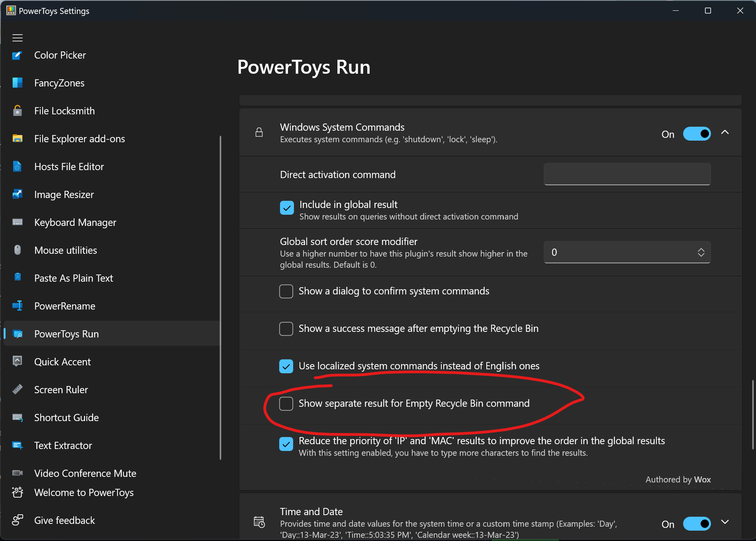Click the Time and Date calendar icon

point(259,521)
